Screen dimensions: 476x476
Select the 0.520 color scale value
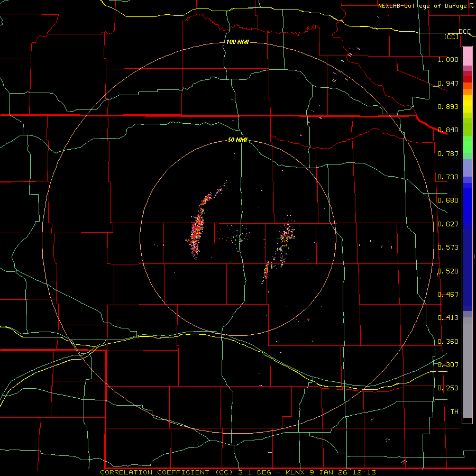(x=448, y=271)
